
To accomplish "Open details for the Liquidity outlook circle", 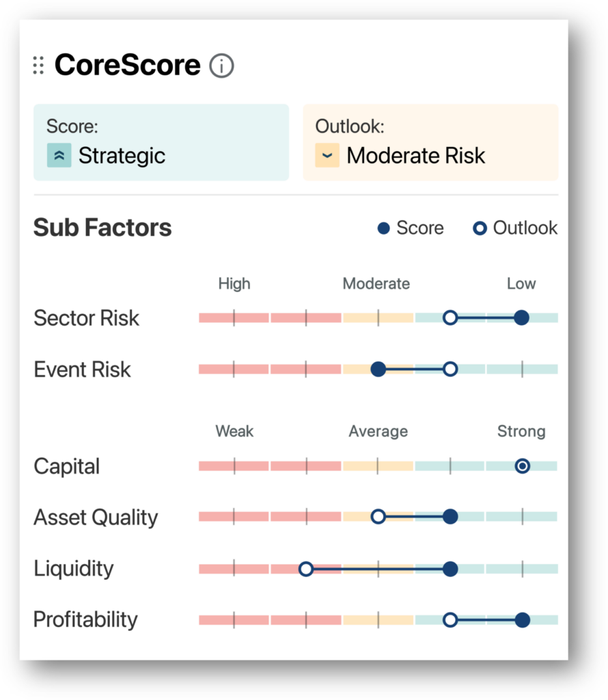I will [305, 568].
